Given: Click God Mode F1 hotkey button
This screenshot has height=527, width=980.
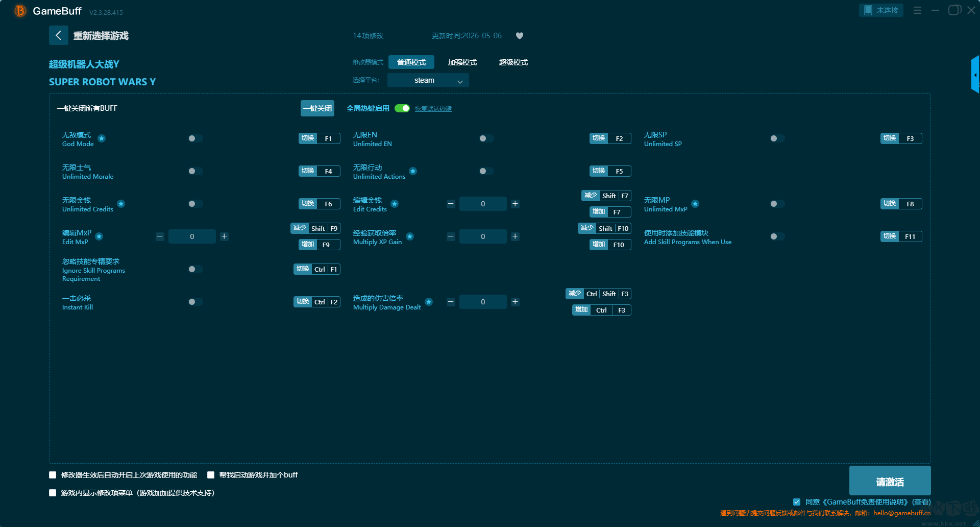Looking at the screenshot, I should 320,138.
